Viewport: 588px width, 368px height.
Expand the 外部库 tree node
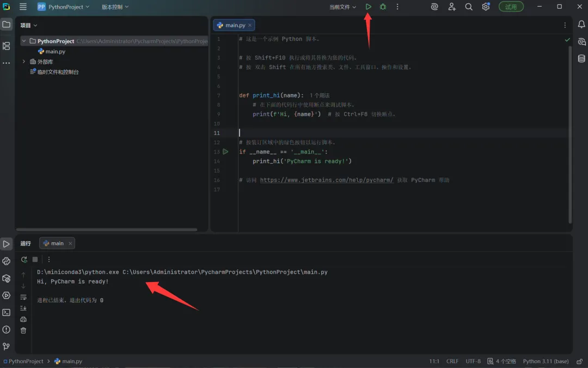coord(23,62)
